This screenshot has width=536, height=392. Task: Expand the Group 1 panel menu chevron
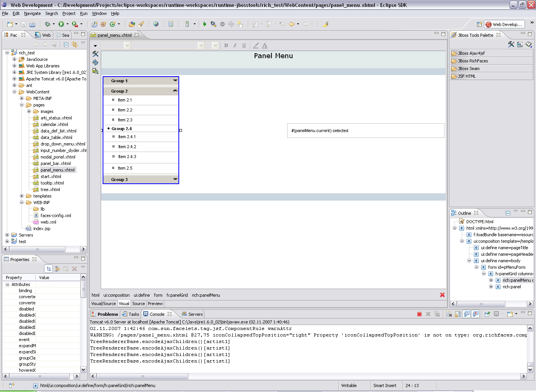175,80
